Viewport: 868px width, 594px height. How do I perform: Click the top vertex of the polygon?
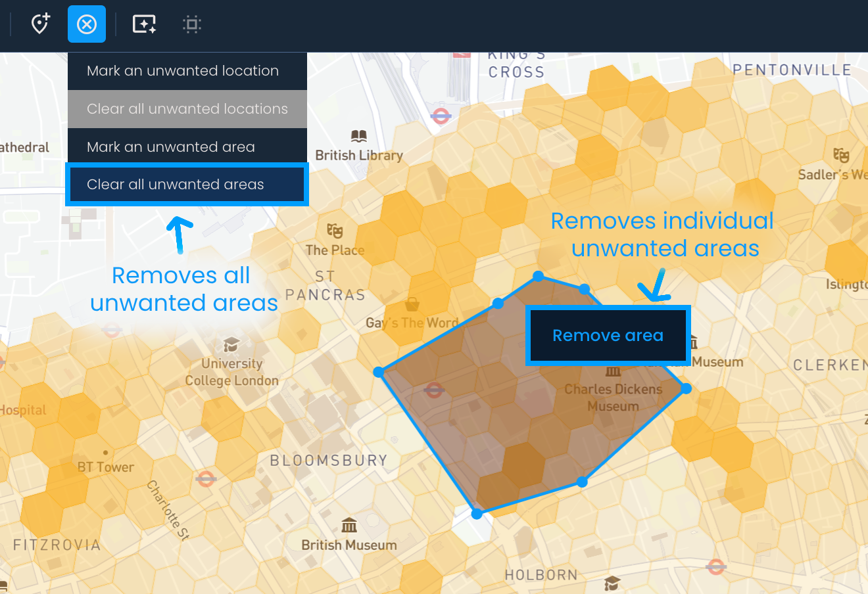click(538, 276)
